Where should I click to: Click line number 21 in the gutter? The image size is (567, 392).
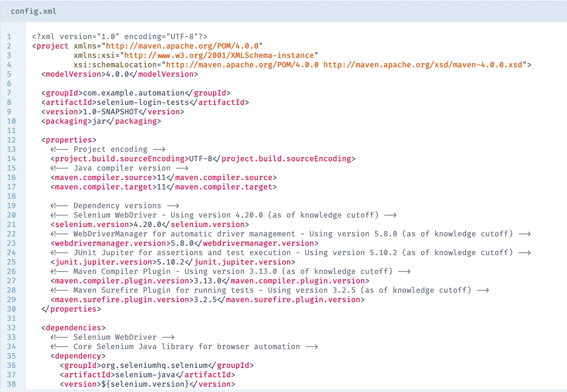pos(11,224)
